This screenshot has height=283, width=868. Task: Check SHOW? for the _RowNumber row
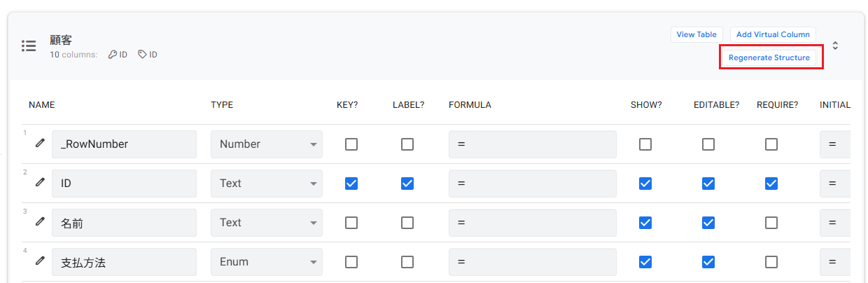[645, 144]
